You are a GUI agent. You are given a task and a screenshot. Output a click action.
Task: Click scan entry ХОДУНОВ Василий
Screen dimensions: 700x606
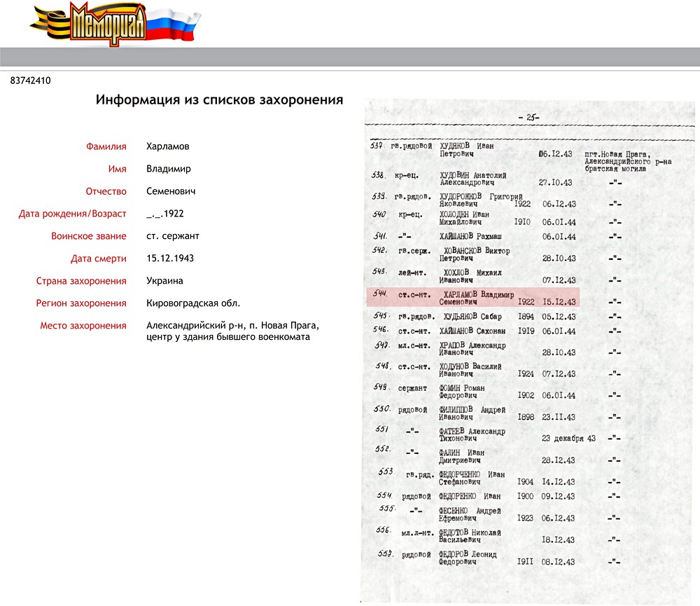pos(470,370)
